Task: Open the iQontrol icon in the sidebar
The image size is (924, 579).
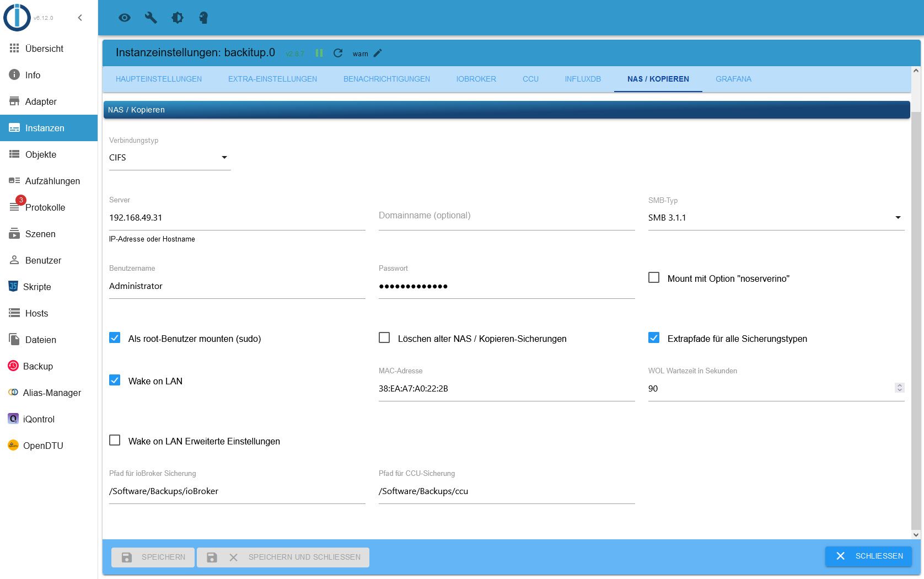Action: 13,419
